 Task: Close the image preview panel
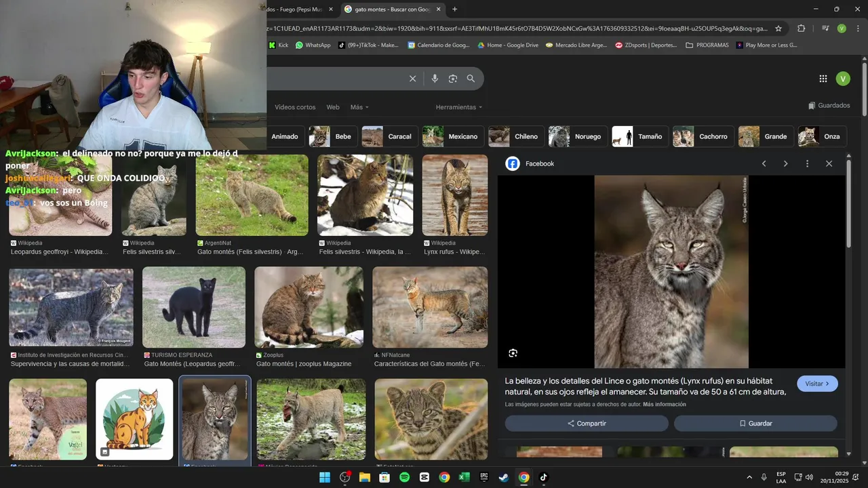[829, 163]
